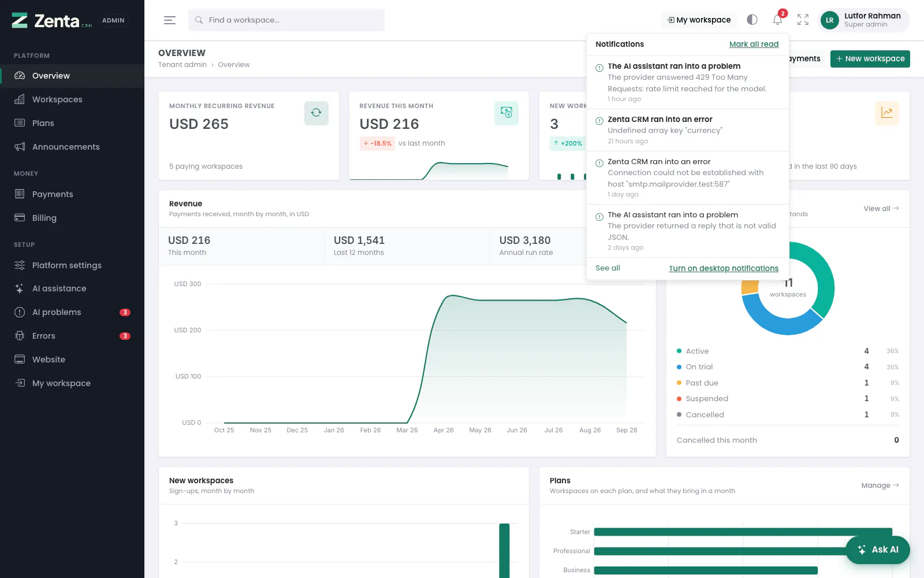Viewport: 924px width, 578px height.
Task: Open Plans in sidebar
Action: pos(72,123)
